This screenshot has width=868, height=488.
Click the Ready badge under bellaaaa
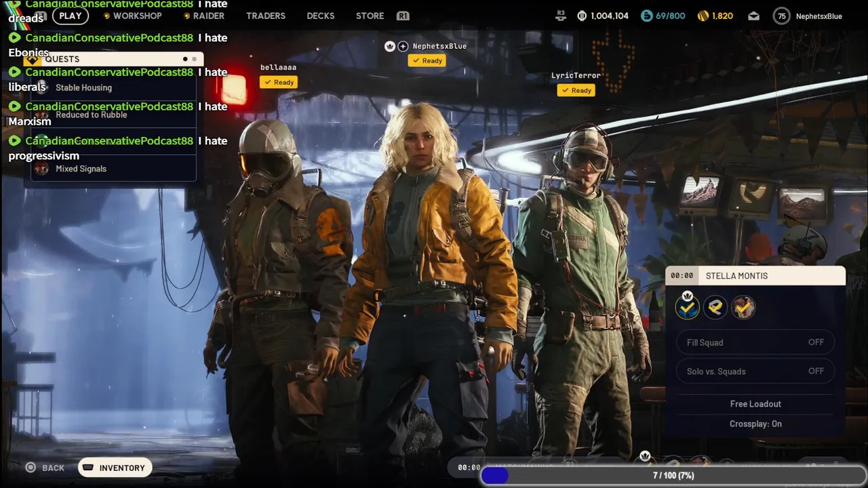(278, 82)
